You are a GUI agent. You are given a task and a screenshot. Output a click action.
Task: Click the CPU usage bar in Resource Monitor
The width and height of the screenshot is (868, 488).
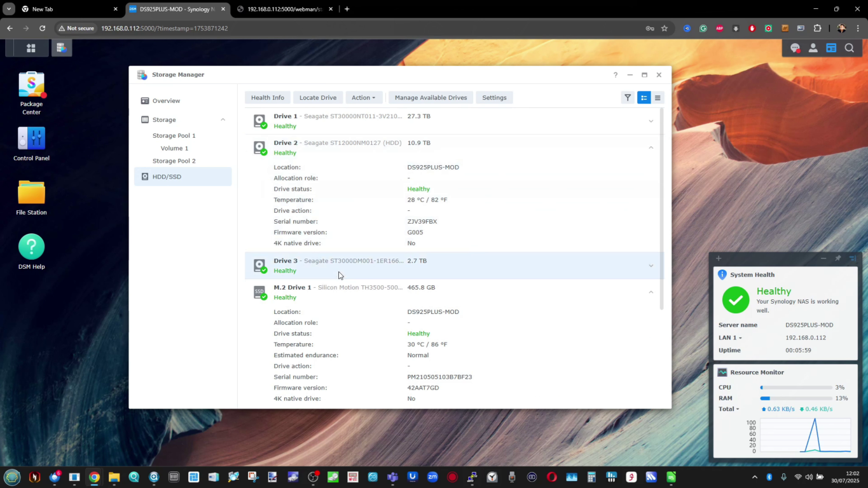coord(796,387)
